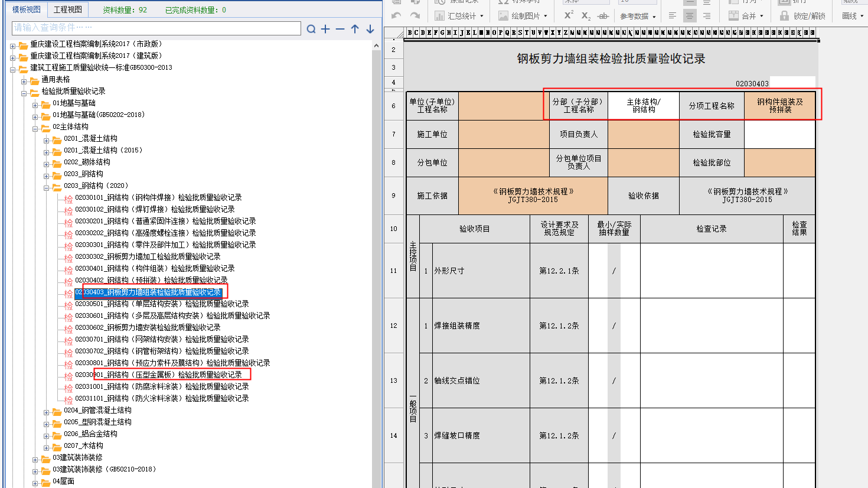Select 04屋面 folder
The image size is (868, 488).
[x=63, y=481]
